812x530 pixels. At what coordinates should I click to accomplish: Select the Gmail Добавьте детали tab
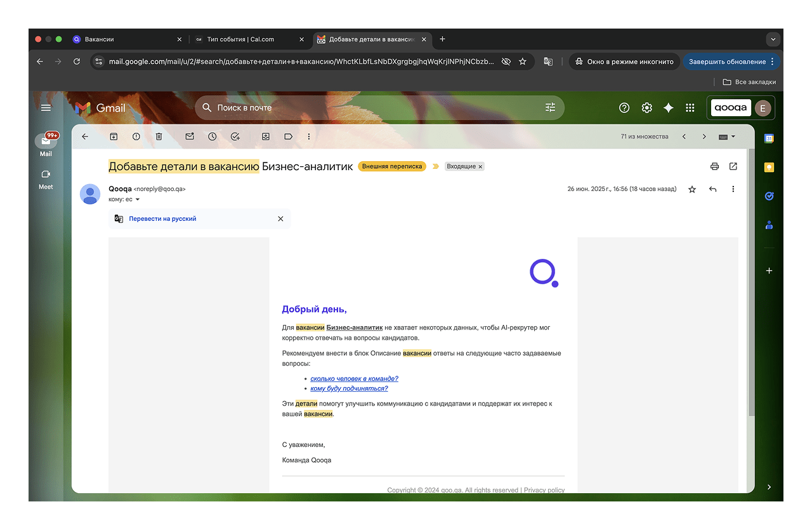372,39
